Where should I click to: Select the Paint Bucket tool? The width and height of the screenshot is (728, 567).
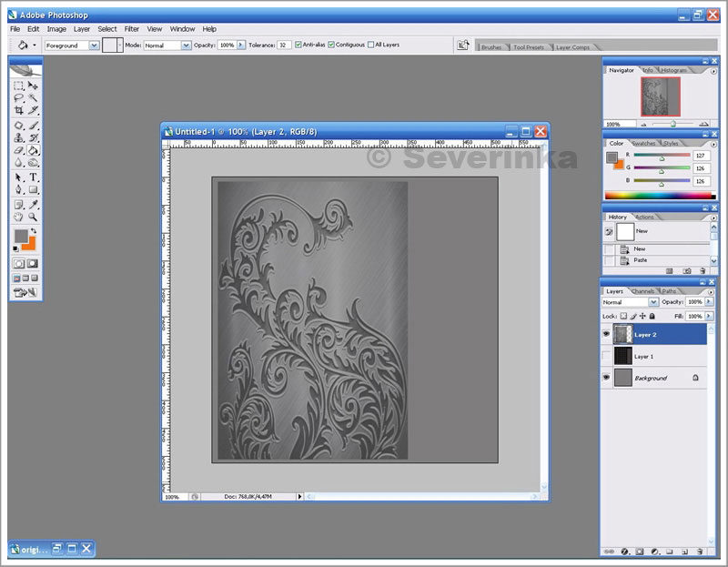pos(34,150)
